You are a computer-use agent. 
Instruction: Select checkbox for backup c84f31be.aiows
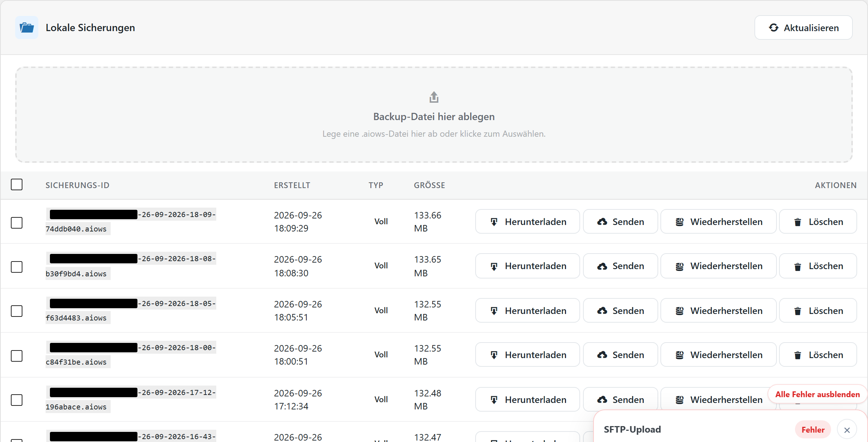click(x=17, y=356)
